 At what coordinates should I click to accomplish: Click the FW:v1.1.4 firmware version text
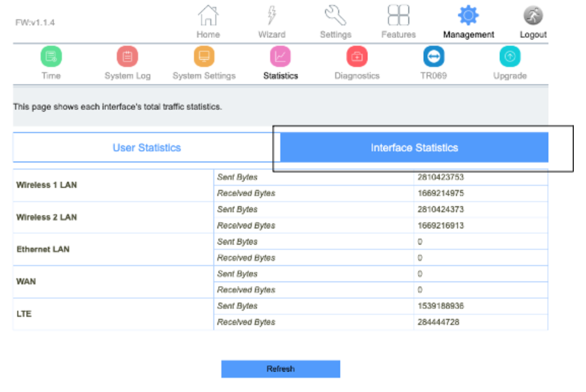point(35,23)
